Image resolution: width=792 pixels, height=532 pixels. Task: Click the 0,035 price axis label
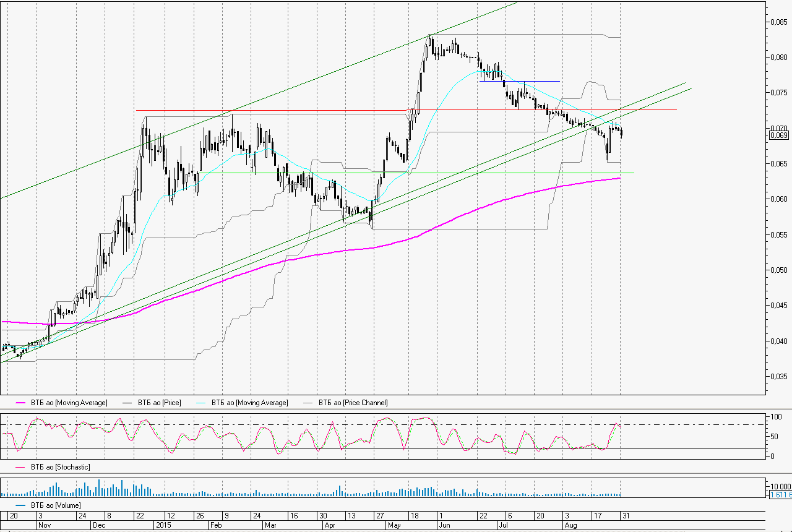[x=778, y=376]
